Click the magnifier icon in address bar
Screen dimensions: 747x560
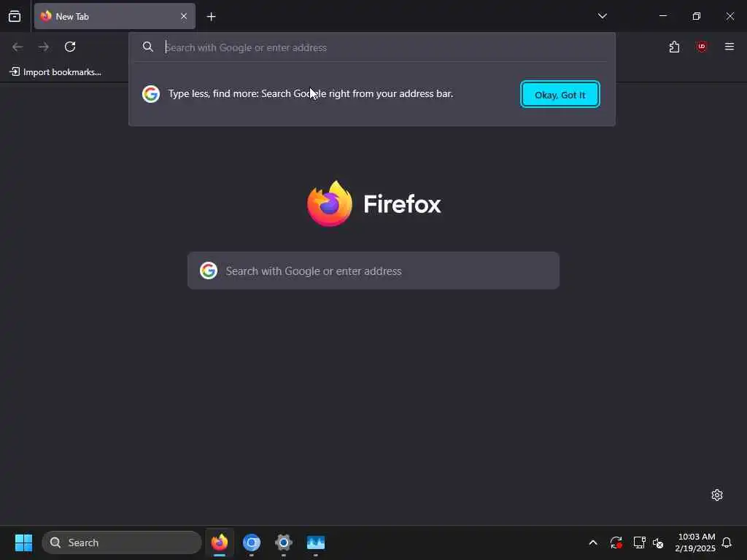point(148,47)
